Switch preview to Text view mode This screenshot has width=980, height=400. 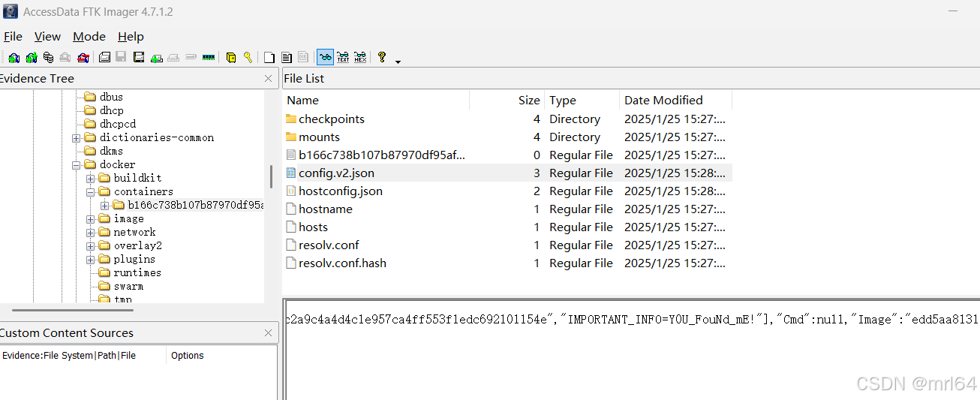click(343, 57)
